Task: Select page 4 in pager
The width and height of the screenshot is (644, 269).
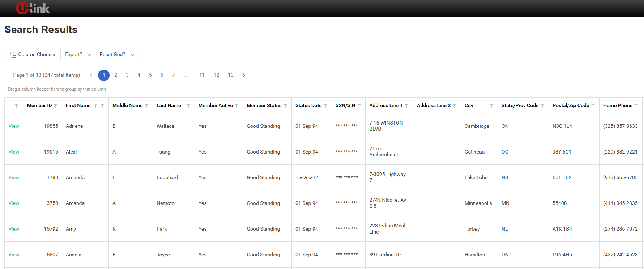Action: (139, 75)
